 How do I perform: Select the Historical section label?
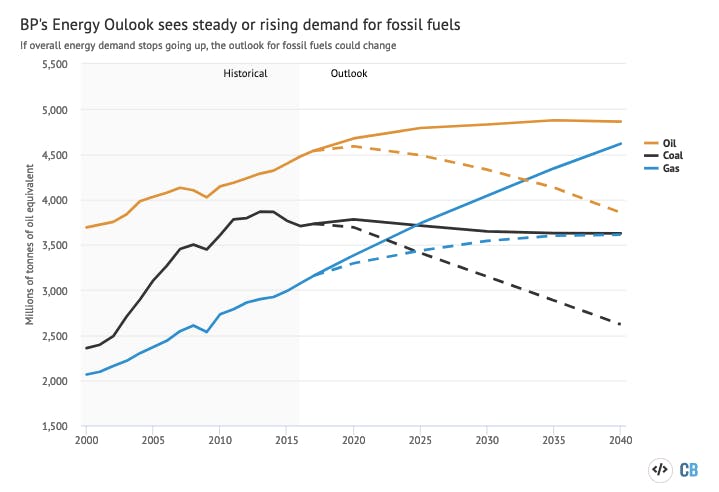[x=245, y=74]
